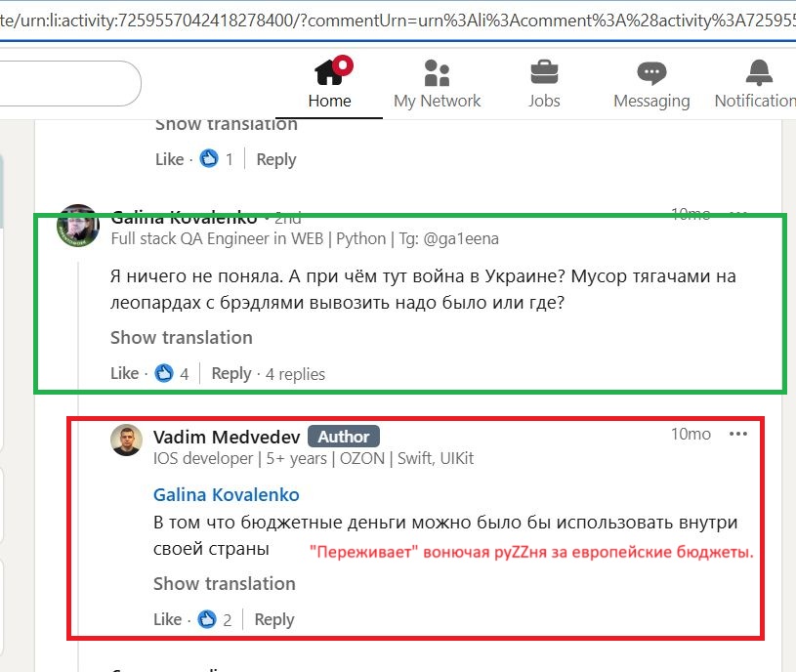Like Galina Kovalenko's comment
The height and width of the screenshot is (672, 796).
point(124,373)
